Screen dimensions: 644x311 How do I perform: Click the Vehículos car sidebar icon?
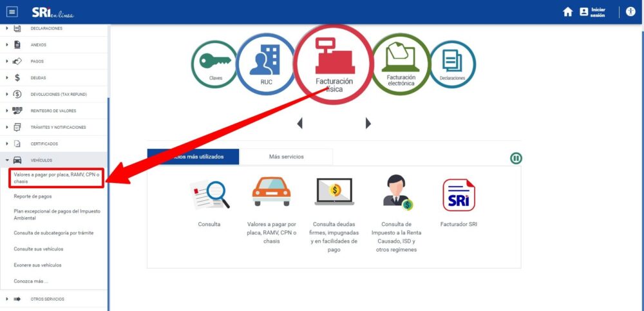17,160
